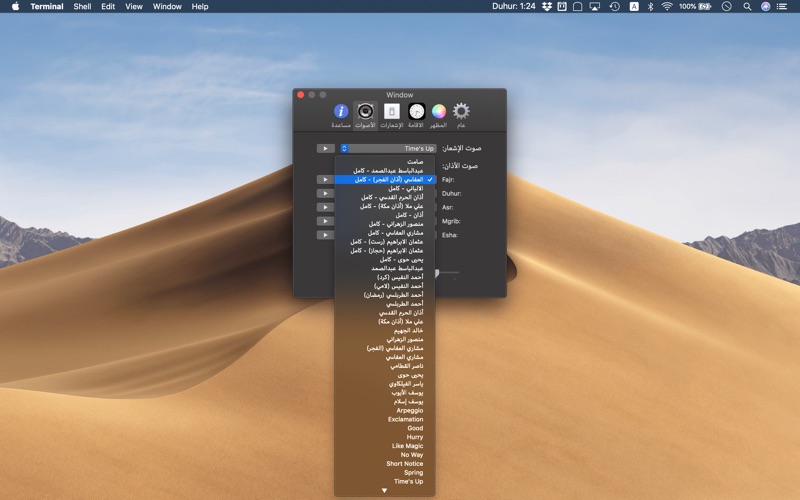Play the Duhur adhan sound preview
This screenshot has height=500, width=800.
click(x=326, y=193)
